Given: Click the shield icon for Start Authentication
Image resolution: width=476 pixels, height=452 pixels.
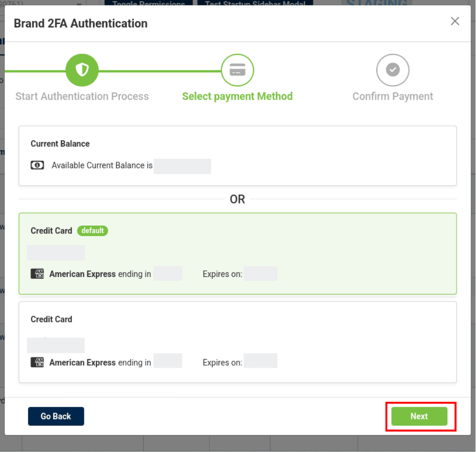Looking at the screenshot, I should coord(82,70).
